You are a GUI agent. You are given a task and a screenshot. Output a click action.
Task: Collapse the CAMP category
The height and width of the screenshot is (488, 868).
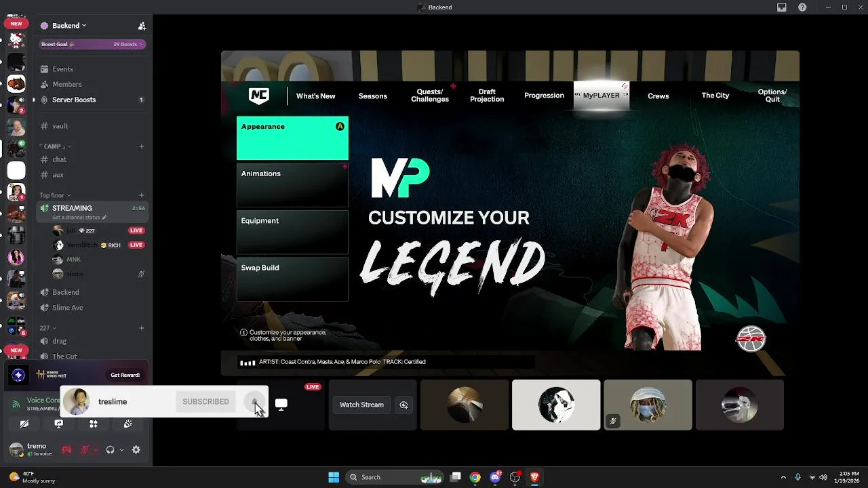(x=56, y=146)
